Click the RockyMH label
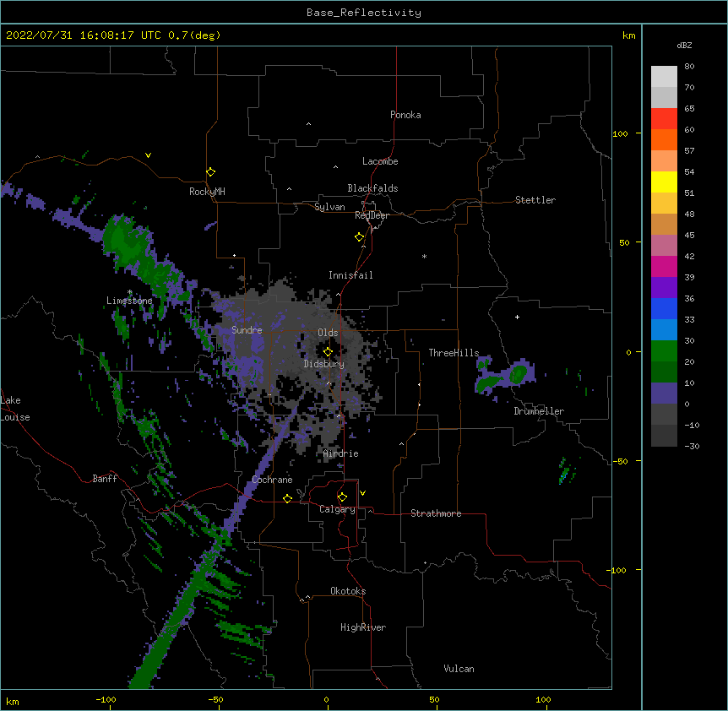 [207, 192]
